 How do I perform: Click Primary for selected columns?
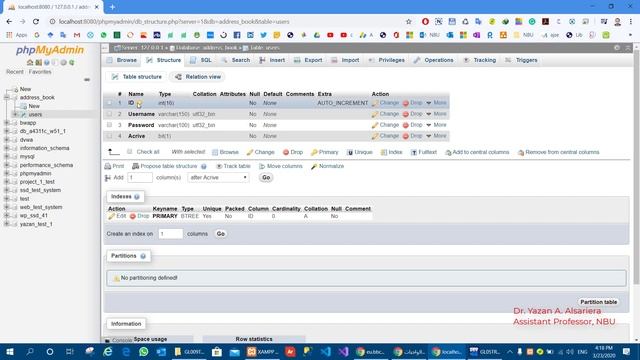point(324,152)
